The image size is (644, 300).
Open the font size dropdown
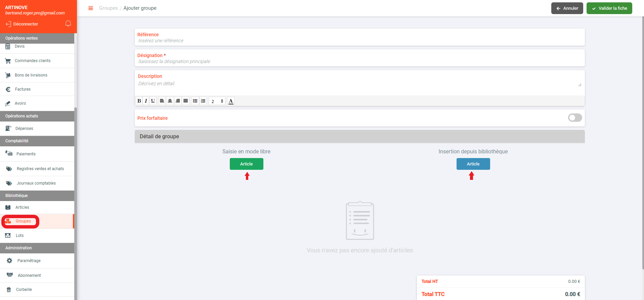pyautogui.click(x=217, y=101)
